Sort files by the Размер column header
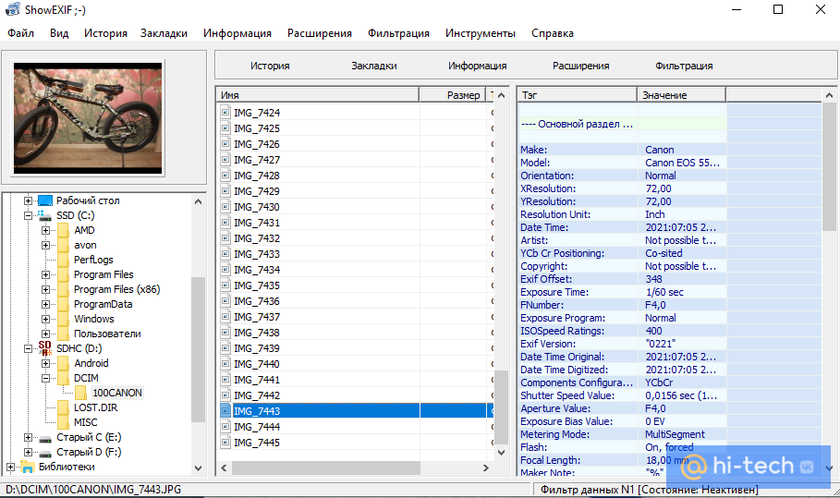The image size is (840, 498). 452,95
